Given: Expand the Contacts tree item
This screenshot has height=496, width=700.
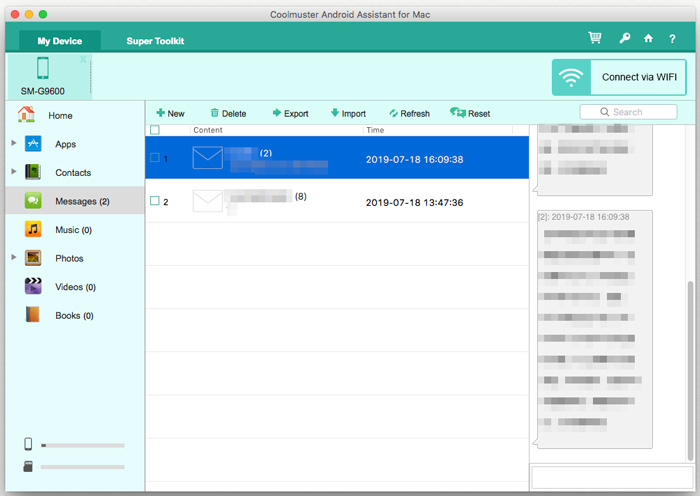Looking at the screenshot, I should [14, 171].
